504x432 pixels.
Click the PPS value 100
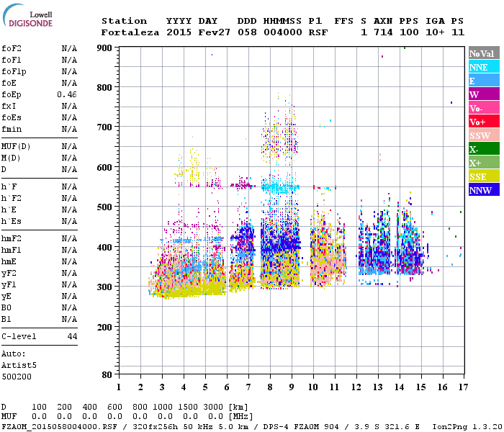pyautogui.click(x=409, y=32)
